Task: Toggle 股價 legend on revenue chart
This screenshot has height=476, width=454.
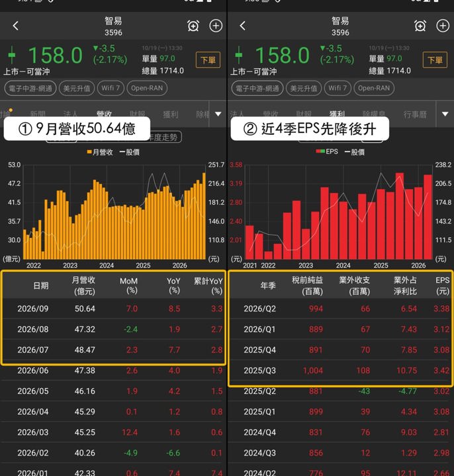Action: click(x=130, y=152)
